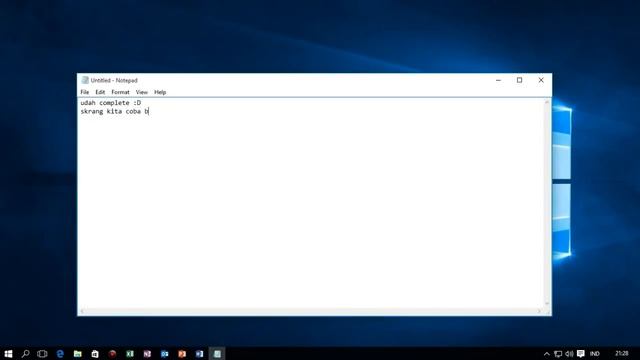Open the network status tray icon
This screenshot has height=360, width=640.
[558, 354]
